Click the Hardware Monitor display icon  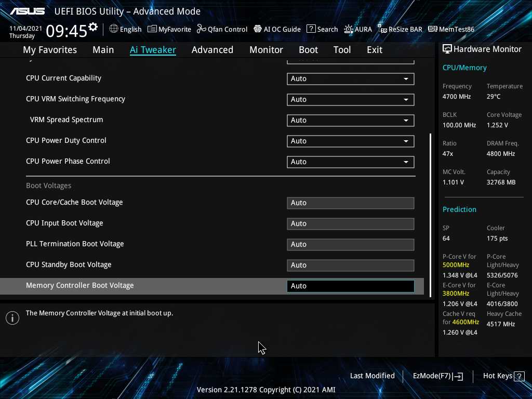pos(447,49)
